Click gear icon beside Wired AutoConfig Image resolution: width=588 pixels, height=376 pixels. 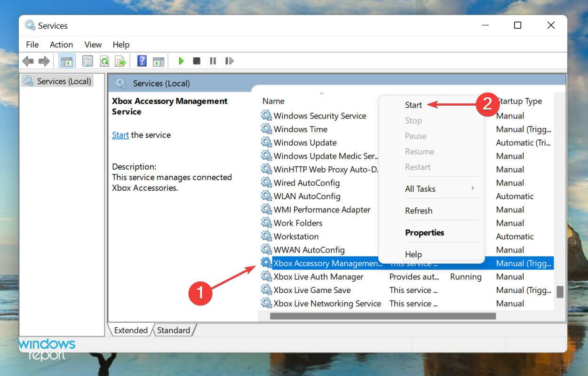(x=266, y=182)
